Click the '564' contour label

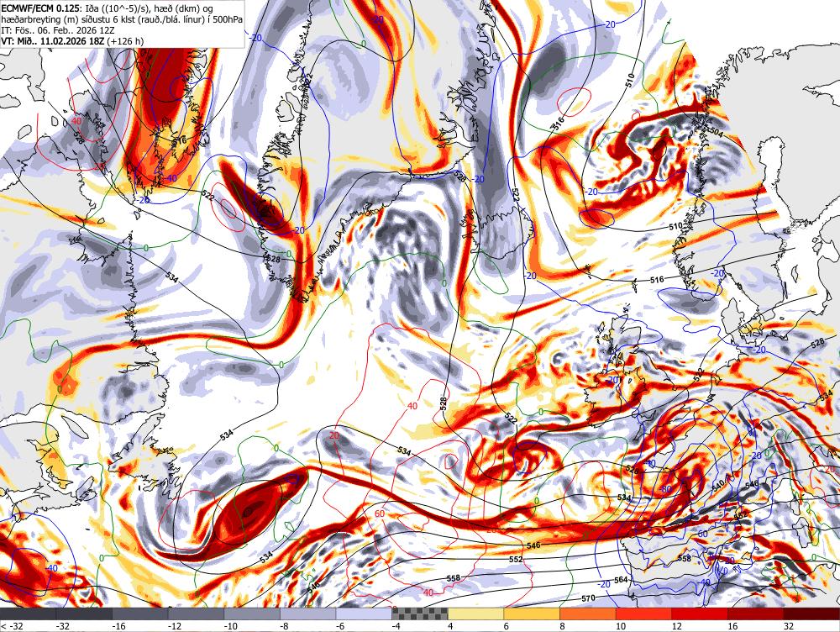tap(621, 579)
